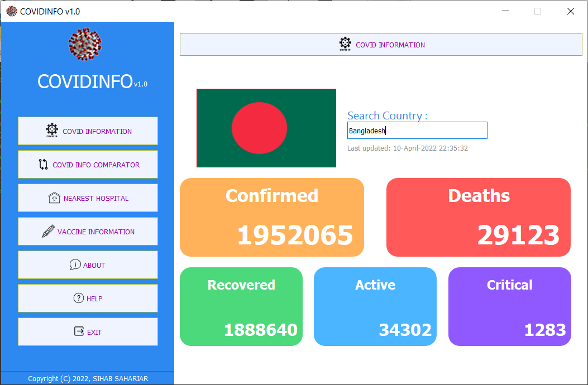Image resolution: width=588 pixels, height=385 pixels.
Task: Select the Active card showing 34302
Action: 375,307
